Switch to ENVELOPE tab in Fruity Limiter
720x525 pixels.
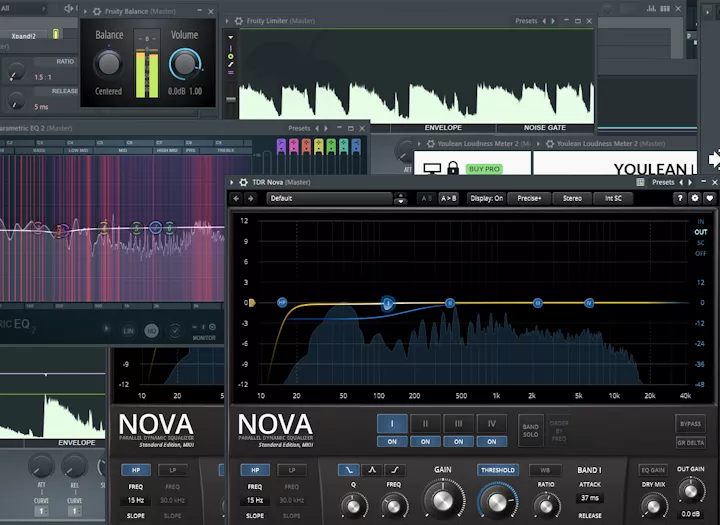click(x=443, y=128)
